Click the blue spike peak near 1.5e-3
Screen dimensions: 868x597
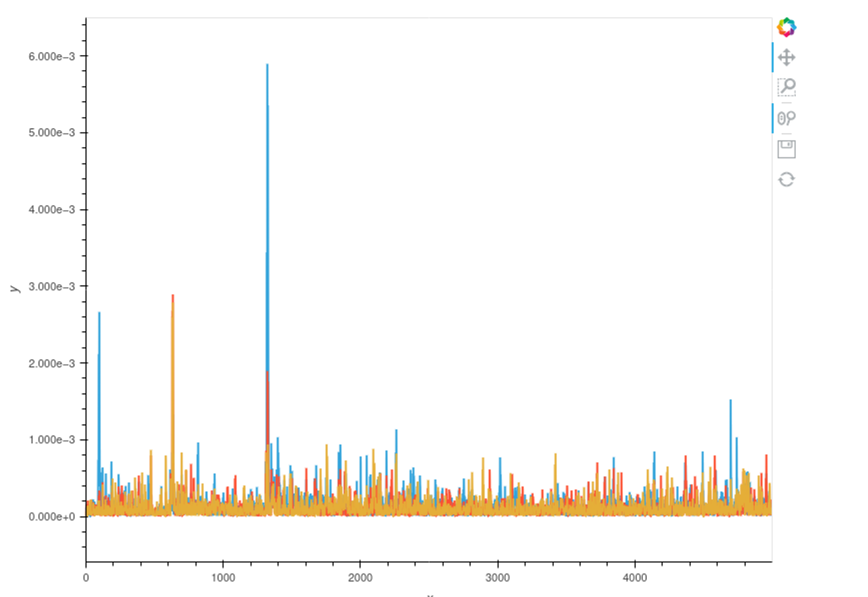pyautogui.click(x=730, y=401)
